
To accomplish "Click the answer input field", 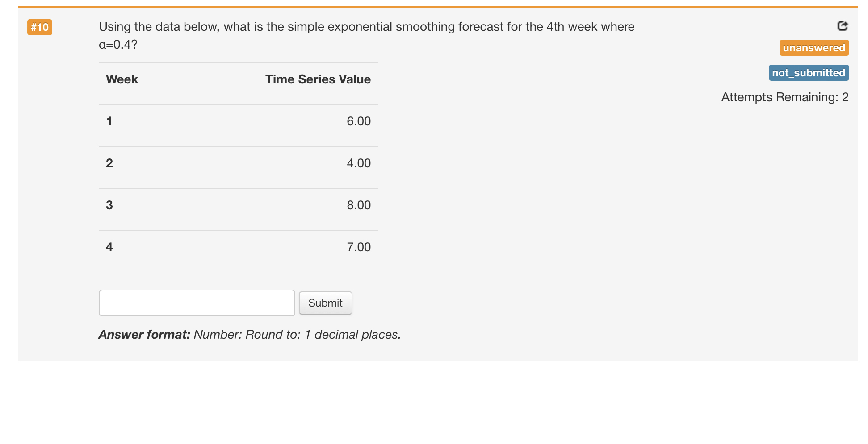I will point(197,303).
